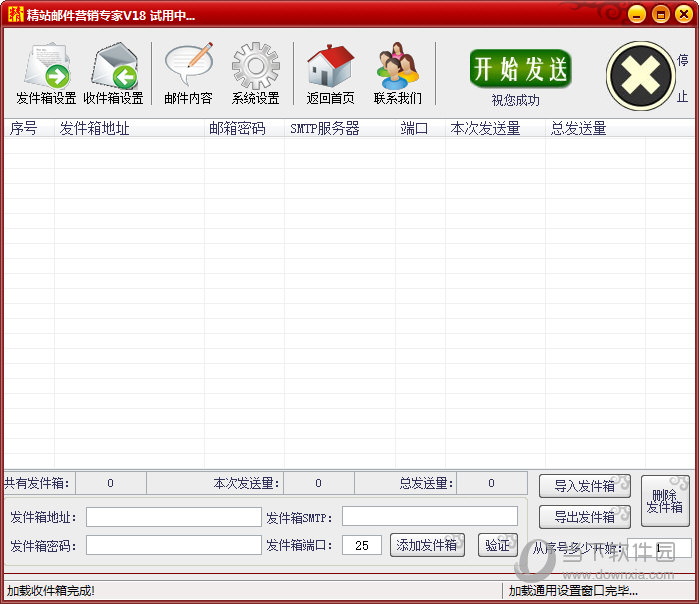Go to 返回首页 home icon
Screen dimensions: 699x604
click(330, 74)
